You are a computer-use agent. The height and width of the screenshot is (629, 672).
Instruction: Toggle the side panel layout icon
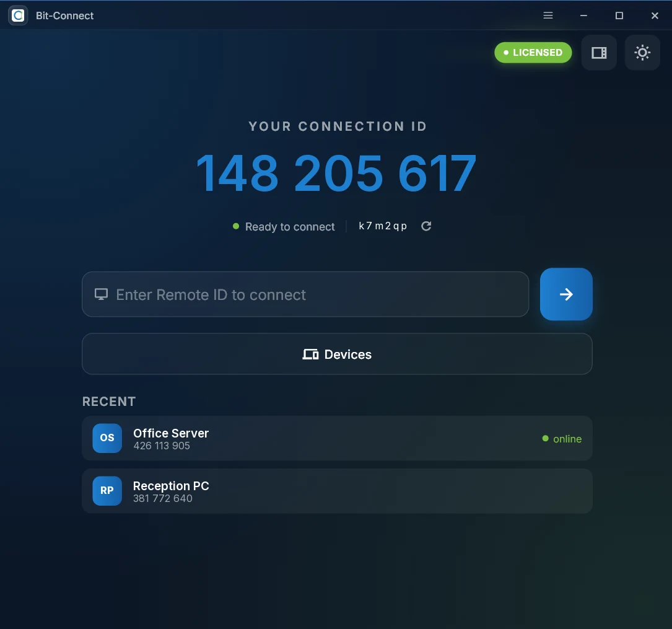pos(599,53)
